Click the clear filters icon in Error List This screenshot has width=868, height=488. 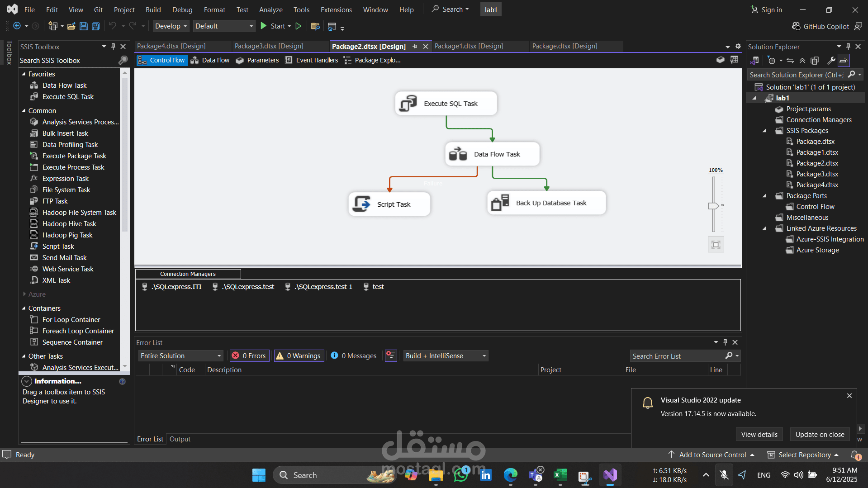pyautogui.click(x=391, y=355)
